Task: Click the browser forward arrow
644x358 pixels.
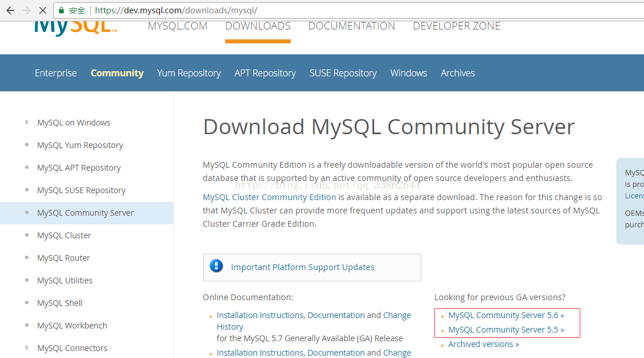Action: coord(27,10)
